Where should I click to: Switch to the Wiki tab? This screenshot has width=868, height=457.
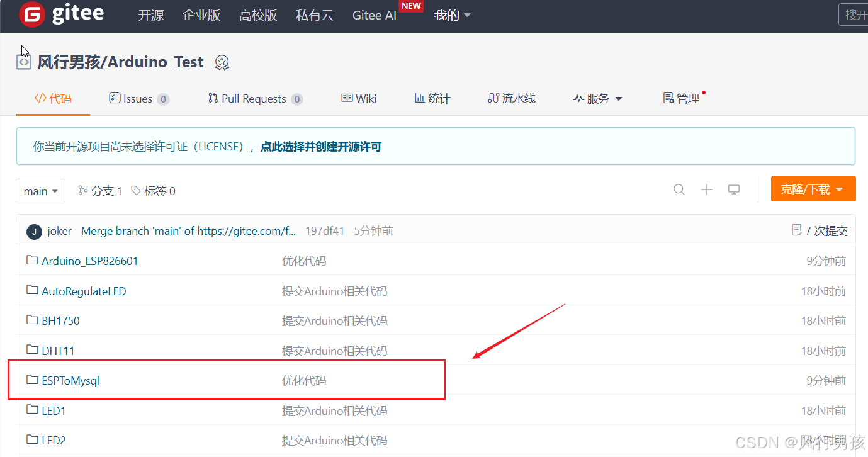point(359,98)
